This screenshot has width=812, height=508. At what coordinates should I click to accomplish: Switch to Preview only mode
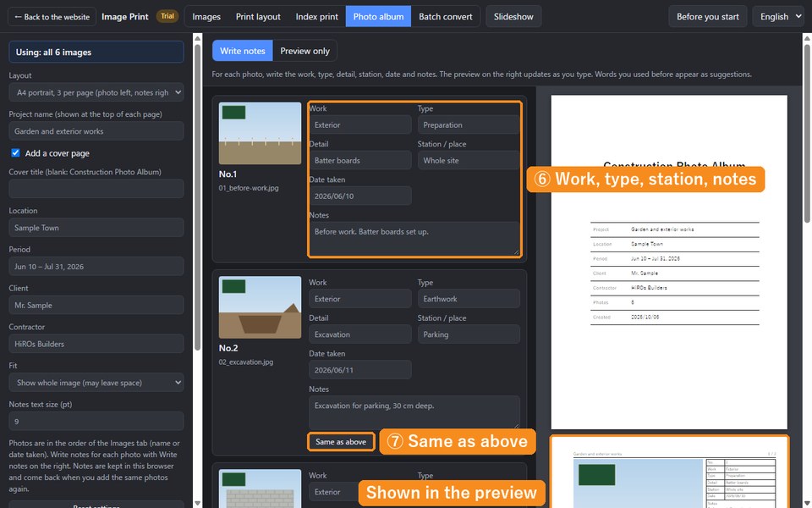click(304, 51)
